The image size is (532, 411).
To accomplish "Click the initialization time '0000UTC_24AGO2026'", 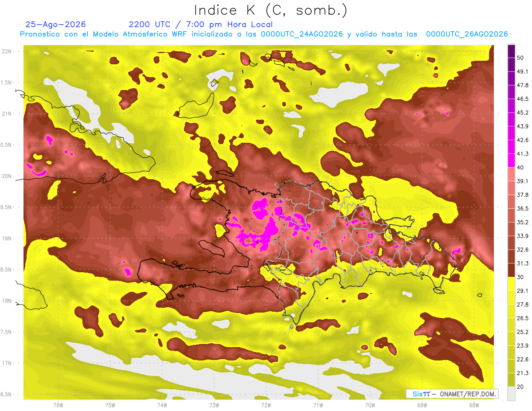I will pyautogui.click(x=302, y=34).
